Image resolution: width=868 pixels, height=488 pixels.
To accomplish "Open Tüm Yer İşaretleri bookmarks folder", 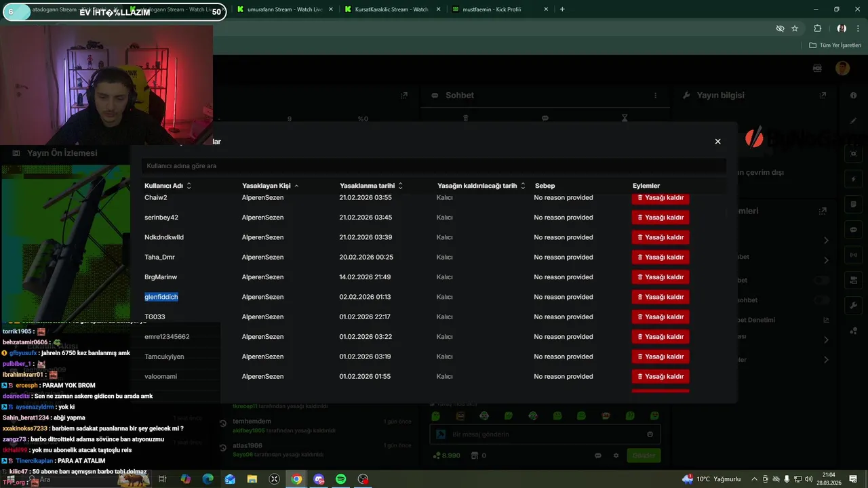I will 835,45.
